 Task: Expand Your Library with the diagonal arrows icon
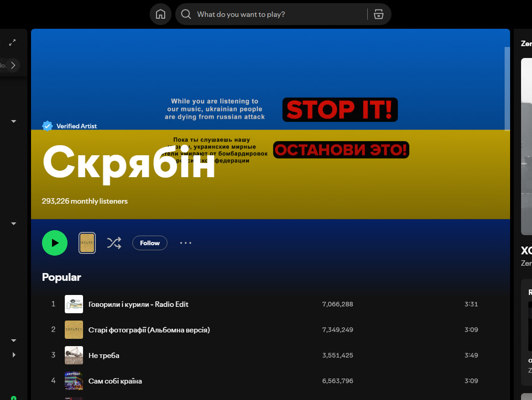tap(13, 42)
